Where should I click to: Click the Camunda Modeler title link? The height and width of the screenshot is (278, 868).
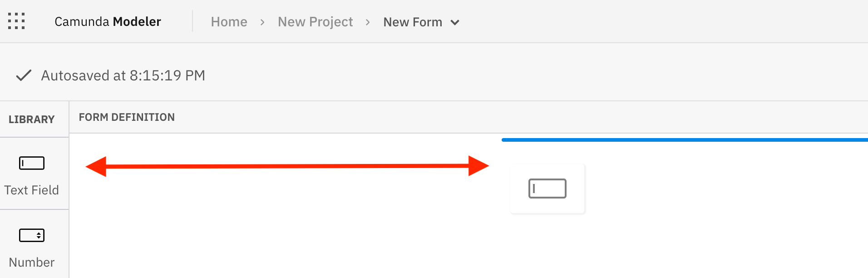tap(108, 21)
